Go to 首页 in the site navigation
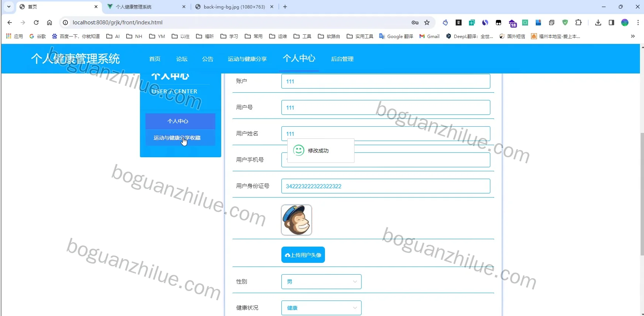This screenshot has width=644, height=316. 155,59
